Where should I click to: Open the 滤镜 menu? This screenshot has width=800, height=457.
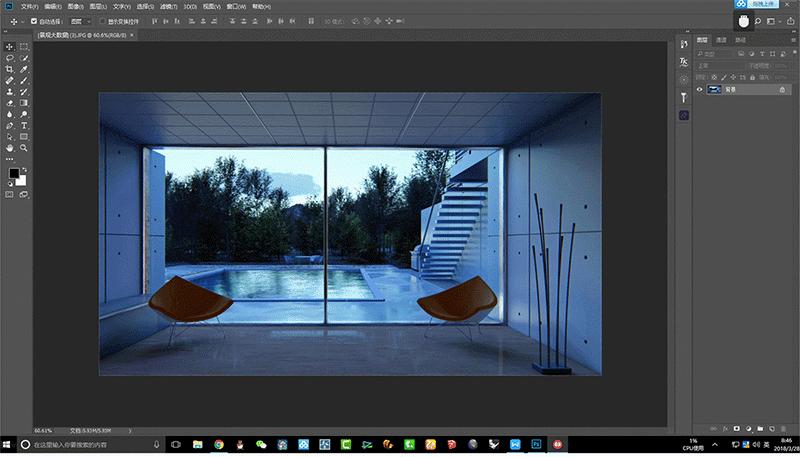coord(169,5)
